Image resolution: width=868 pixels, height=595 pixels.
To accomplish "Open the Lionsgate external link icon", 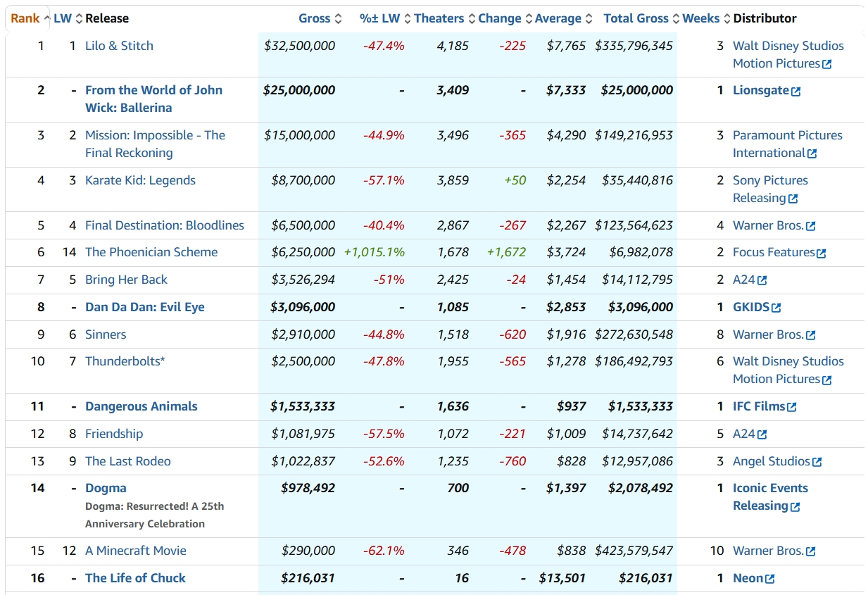I will coord(795,92).
